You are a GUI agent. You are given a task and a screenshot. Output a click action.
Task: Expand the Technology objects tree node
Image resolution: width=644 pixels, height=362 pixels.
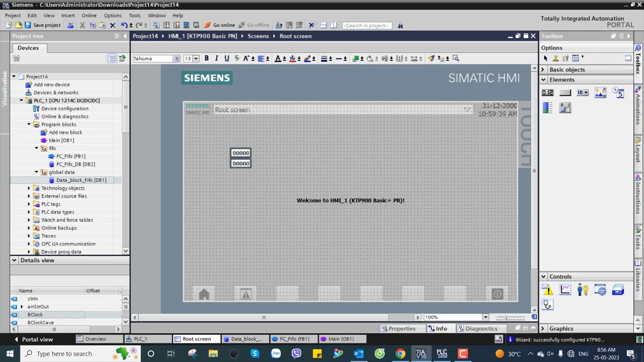[x=29, y=188]
